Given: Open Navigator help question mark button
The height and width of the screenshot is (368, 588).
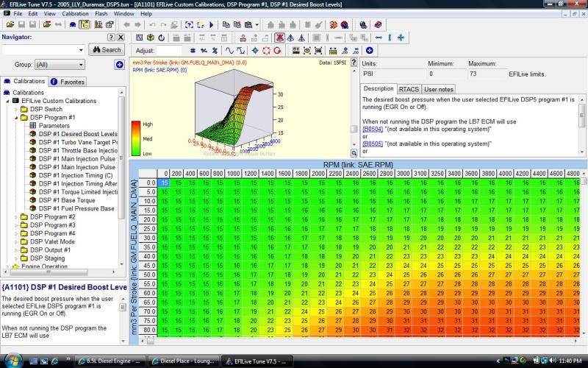Looking at the screenshot, I should pyautogui.click(x=111, y=38).
